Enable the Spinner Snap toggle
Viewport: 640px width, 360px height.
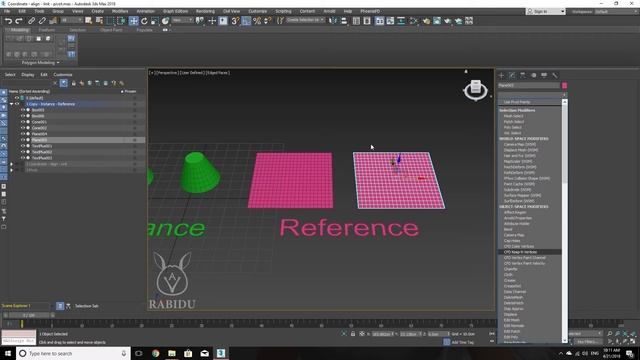(268, 20)
